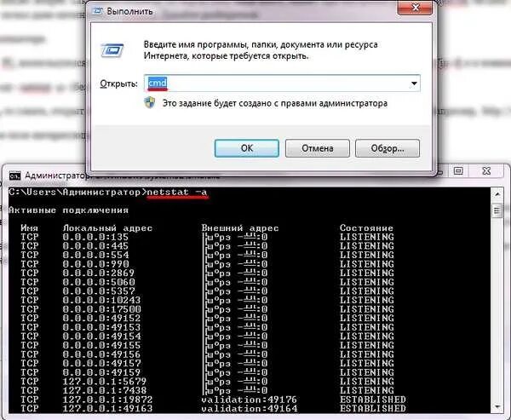Click the console vertical scrollbar thumb
Screen dimensions: 511x420
click(497, 210)
